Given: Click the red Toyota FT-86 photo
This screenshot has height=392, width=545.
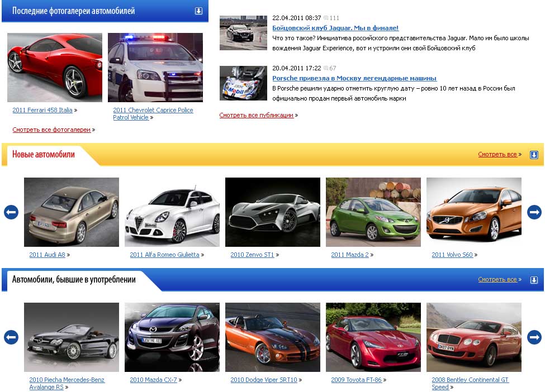Looking at the screenshot, I should pyautogui.click(x=373, y=337).
